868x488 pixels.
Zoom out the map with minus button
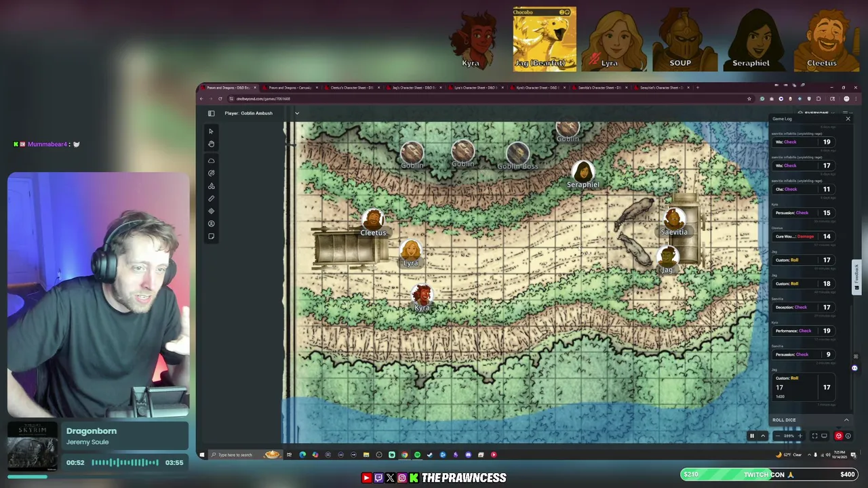[x=778, y=436]
